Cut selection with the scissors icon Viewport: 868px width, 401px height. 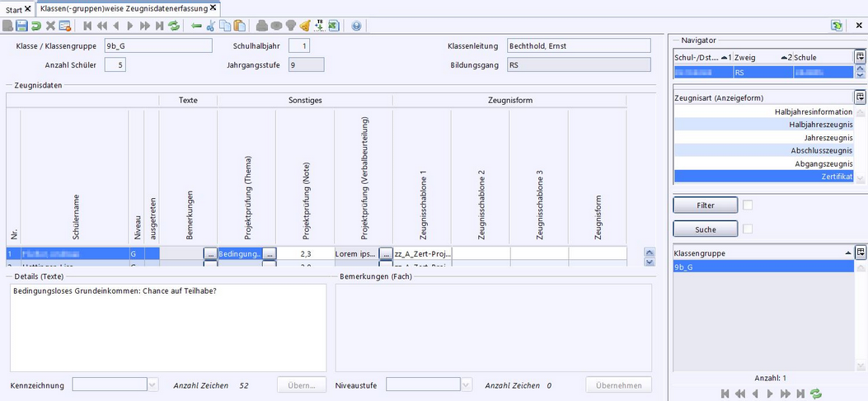click(x=210, y=26)
